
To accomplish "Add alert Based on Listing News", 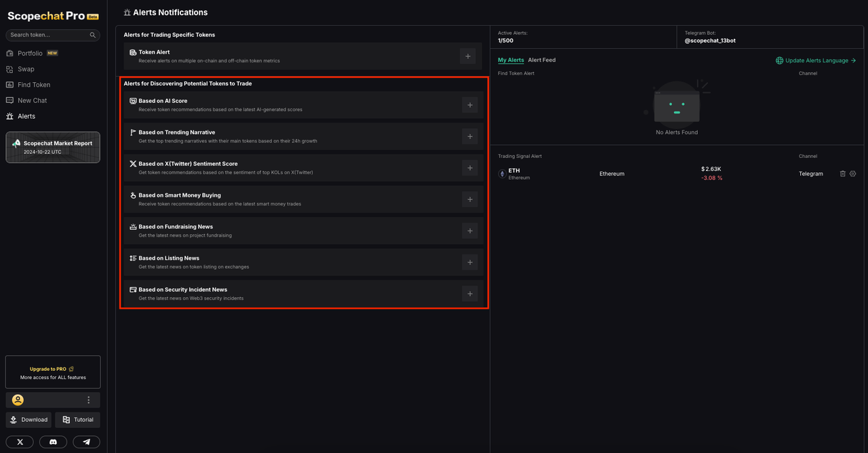I will coord(470,262).
